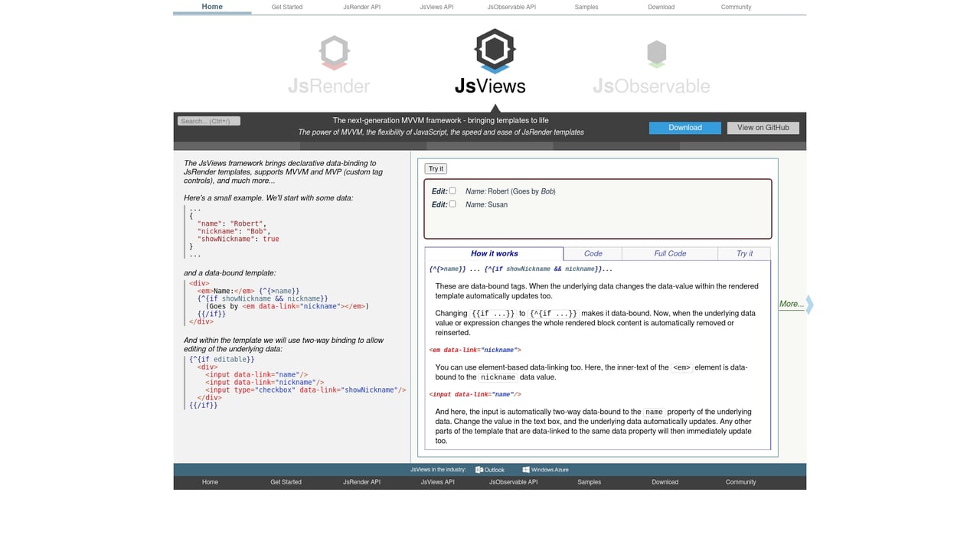
Task: Switch to the Try it tab
Action: click(743, 253)
